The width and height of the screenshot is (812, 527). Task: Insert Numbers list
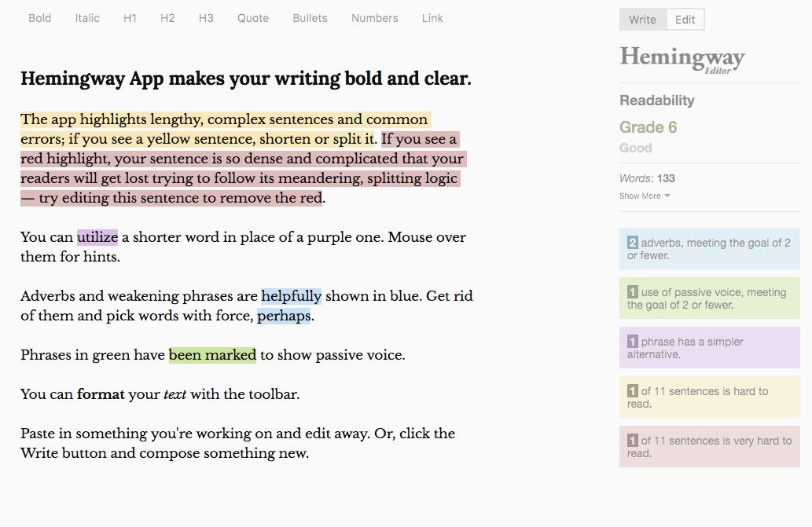[374, 18]
